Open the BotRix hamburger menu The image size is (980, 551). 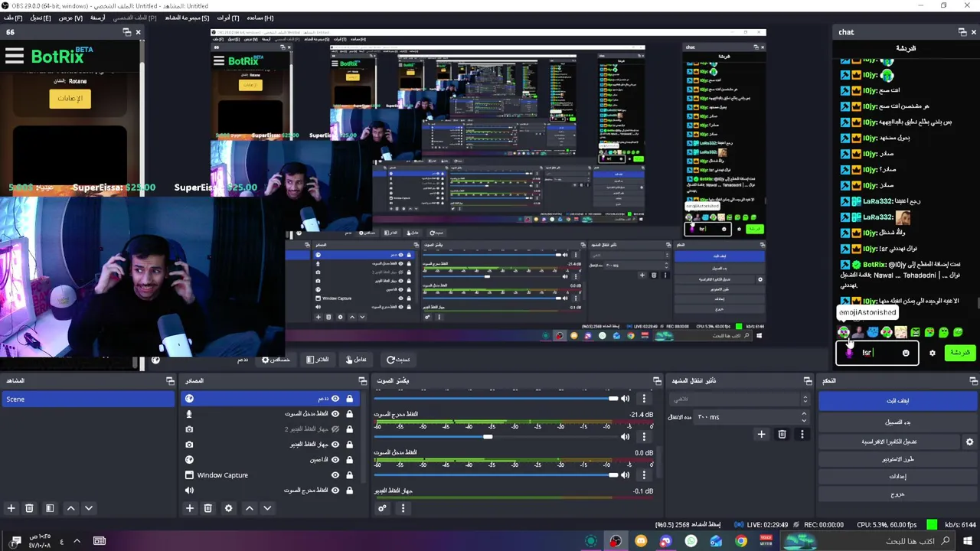(x=15, y=55)
